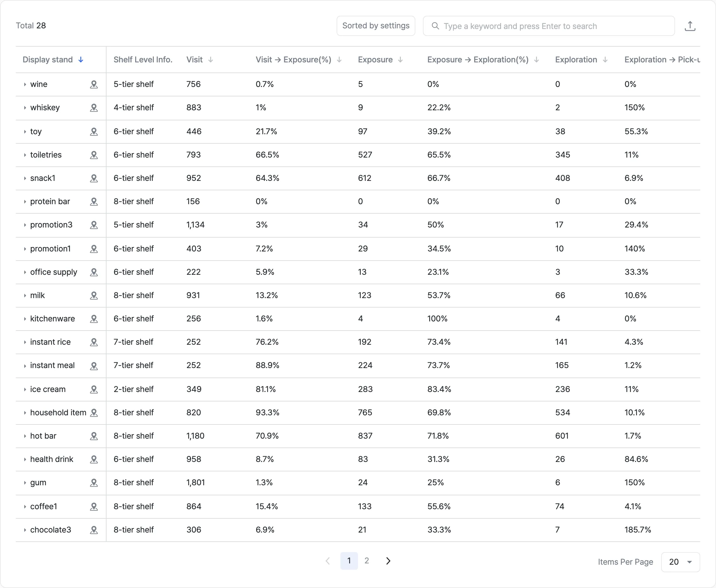This screenshot has width=716, height=588.
Task: Select page 1 in pagination
Action: pyautogui.click(x=349, y=561)
